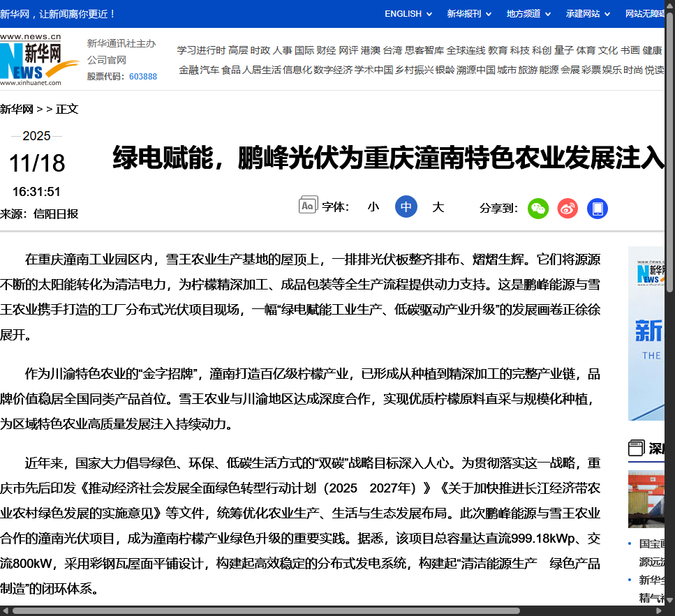Screen dimensions: 675x616
Task: Open the 网评 nav item
Action: coord(348,50)
